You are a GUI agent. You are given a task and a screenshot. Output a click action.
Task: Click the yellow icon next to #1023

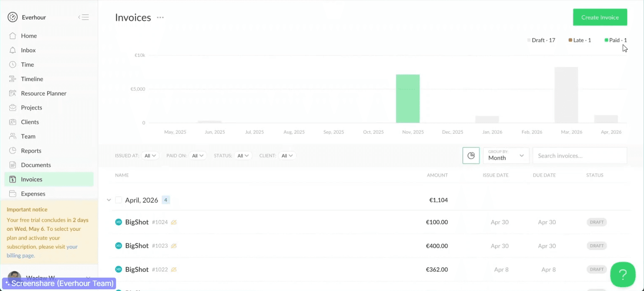pos(174,246)
